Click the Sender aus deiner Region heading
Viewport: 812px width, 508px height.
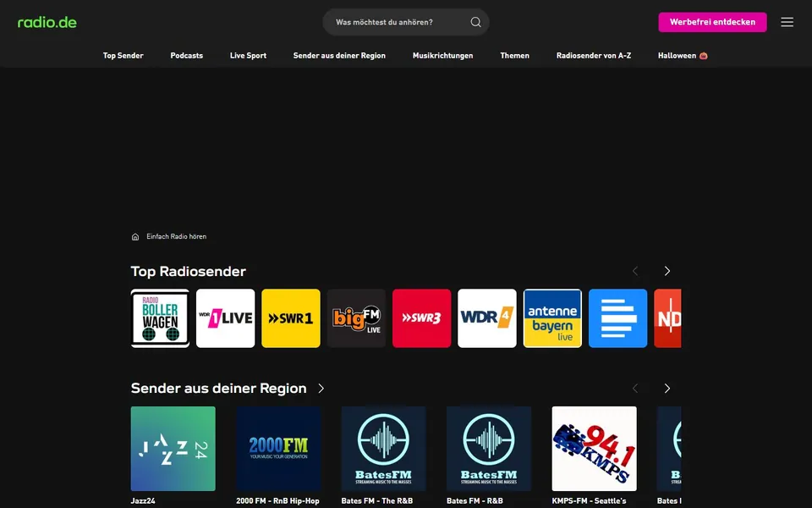click(218, 389)
